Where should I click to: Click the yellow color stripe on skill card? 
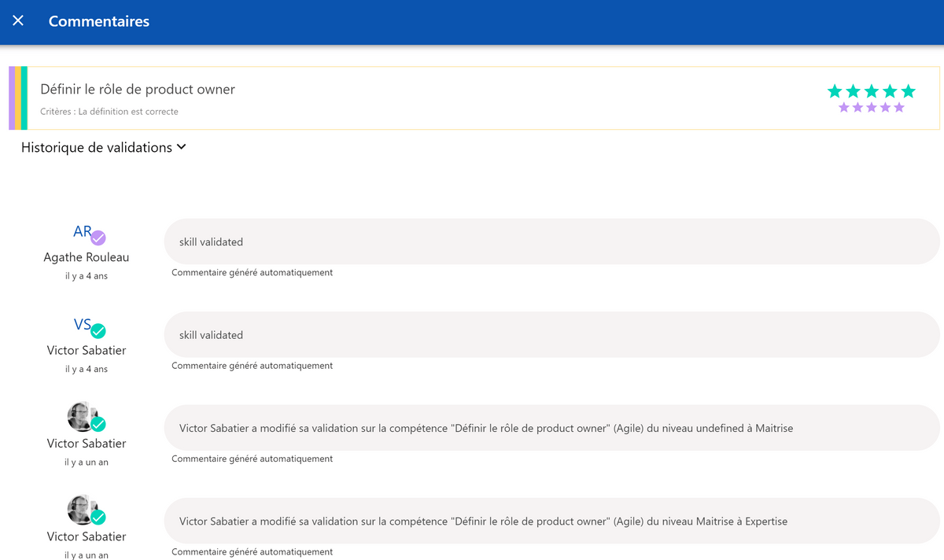click(18, 98)
